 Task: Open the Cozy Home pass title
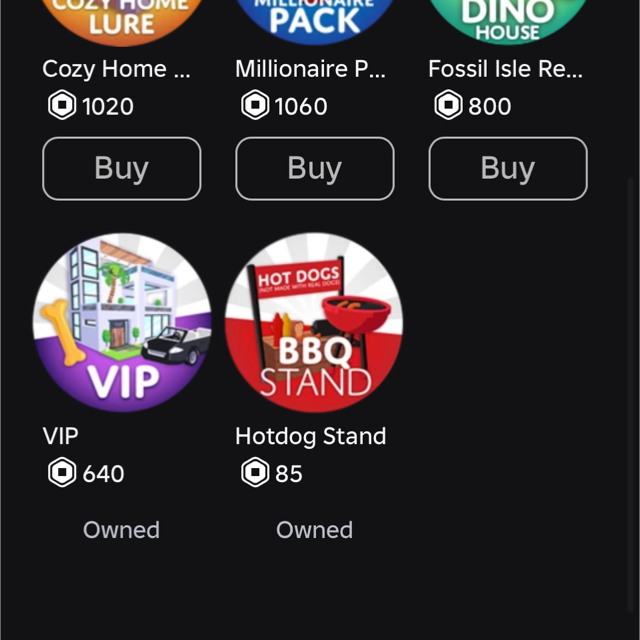point(116,69)
